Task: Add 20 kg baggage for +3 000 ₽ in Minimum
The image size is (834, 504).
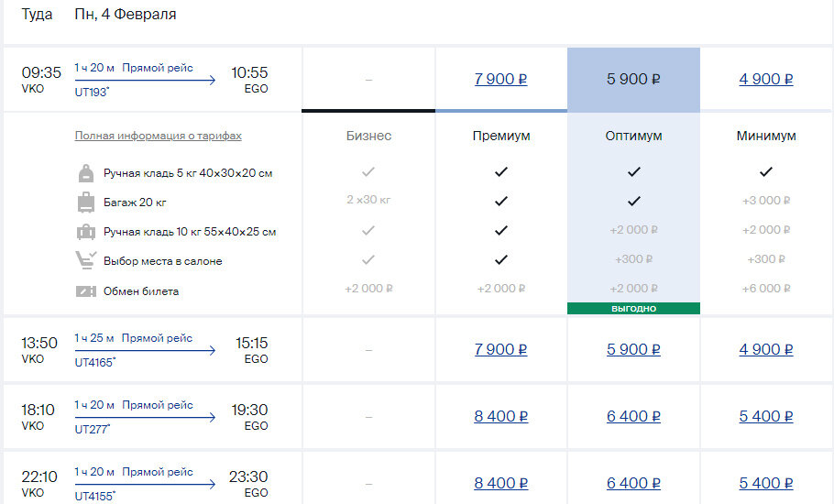Action: pyautogui.click(x=766, y=201)
